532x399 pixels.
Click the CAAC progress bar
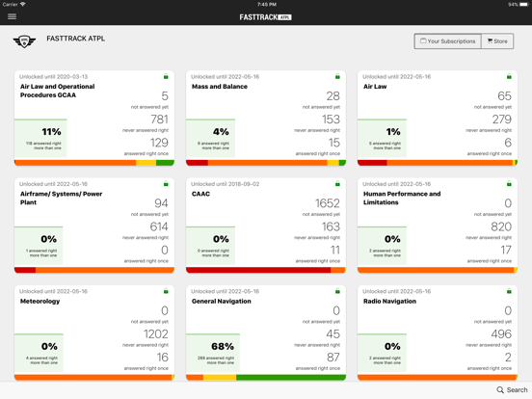pyautogui.click(x=266, y=270)
